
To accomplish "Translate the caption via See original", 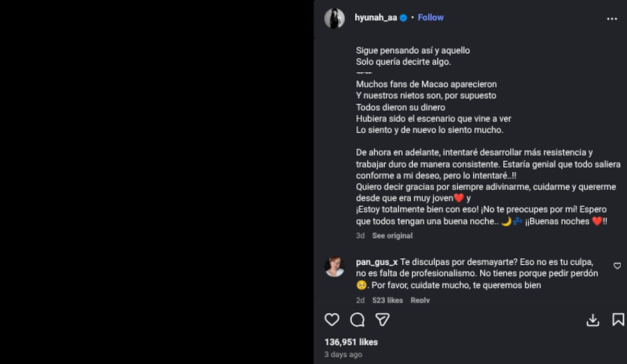I will [392, 236].
